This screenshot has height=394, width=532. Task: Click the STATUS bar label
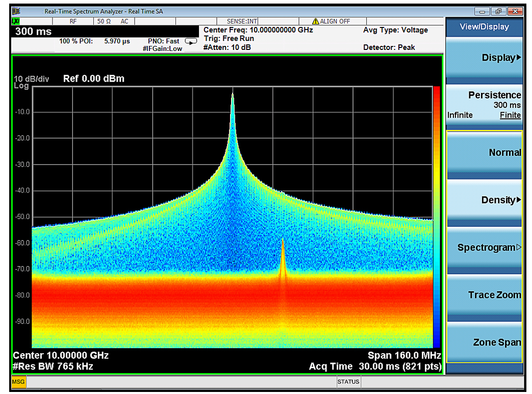pyautogui.click(x=348, y=382)
